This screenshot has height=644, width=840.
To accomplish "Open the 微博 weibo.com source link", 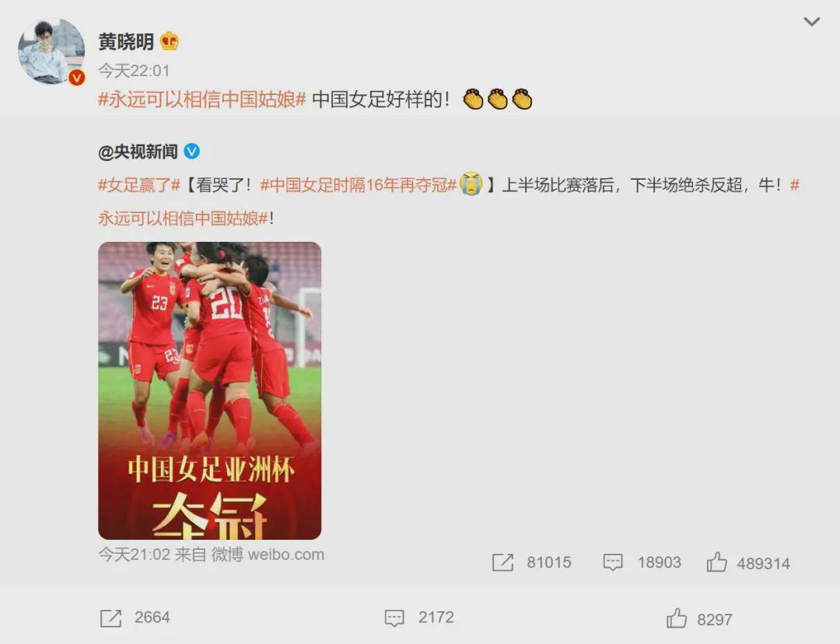I will point(268,555).
